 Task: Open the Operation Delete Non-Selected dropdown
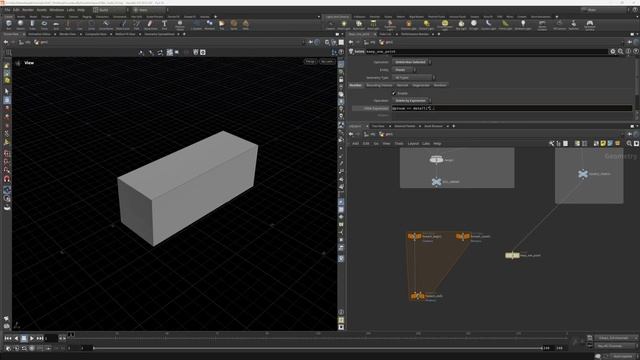point(411,62)
